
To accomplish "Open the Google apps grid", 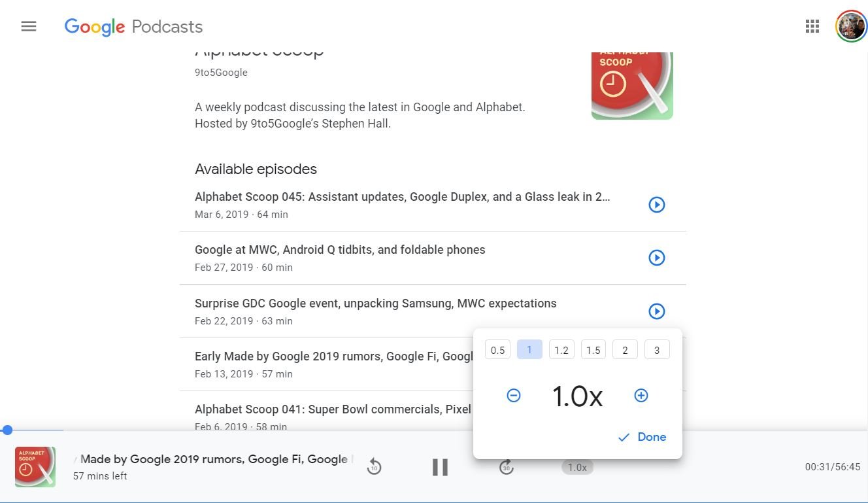I will click(x=812, y=26).
